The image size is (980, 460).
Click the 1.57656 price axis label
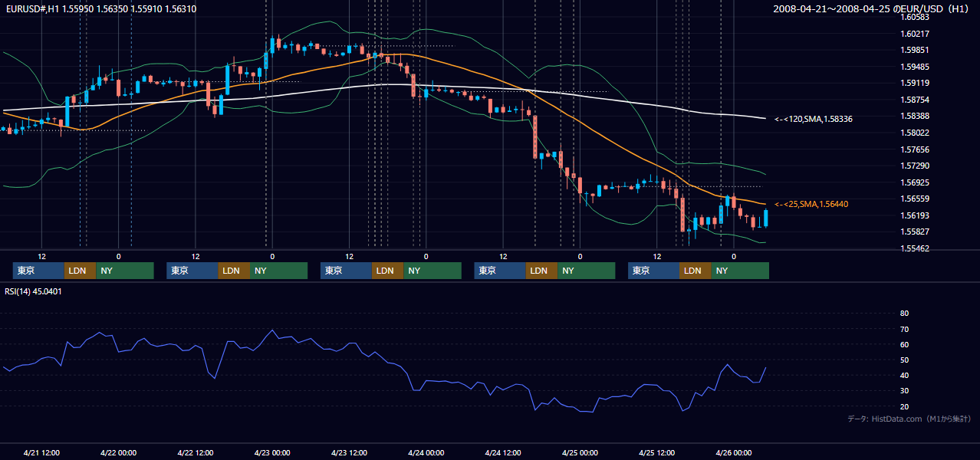(915, 149)
